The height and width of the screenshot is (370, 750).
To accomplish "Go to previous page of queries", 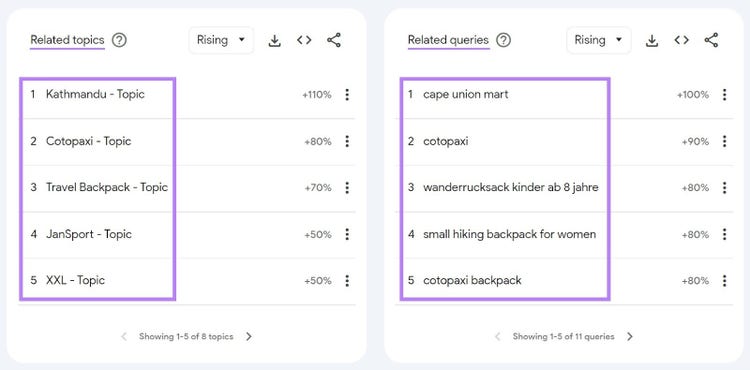I will click(x=497, y=337).
